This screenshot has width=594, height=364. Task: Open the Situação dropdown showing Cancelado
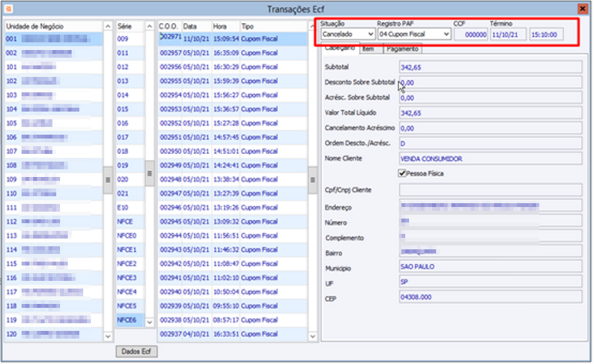pos(347,34)
